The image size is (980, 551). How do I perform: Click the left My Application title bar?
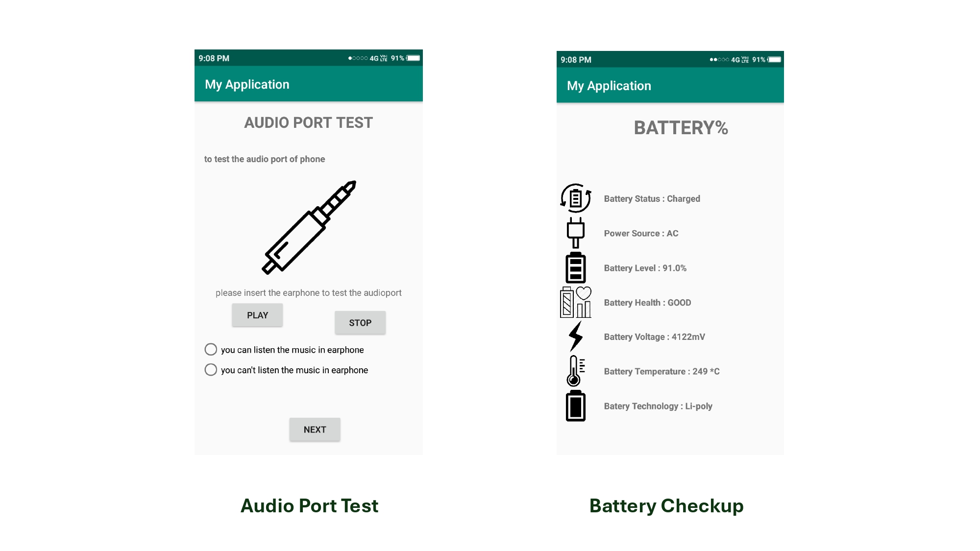pos(309,84)
